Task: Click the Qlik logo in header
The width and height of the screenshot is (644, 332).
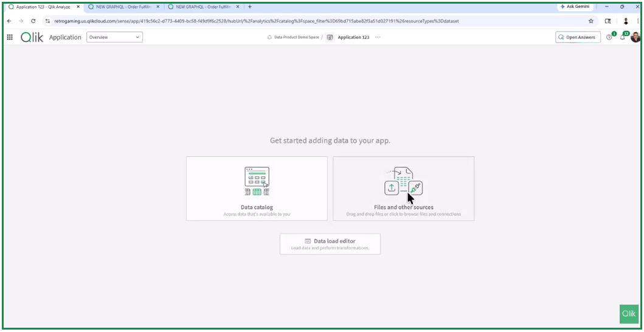Action: click(32, 37)
